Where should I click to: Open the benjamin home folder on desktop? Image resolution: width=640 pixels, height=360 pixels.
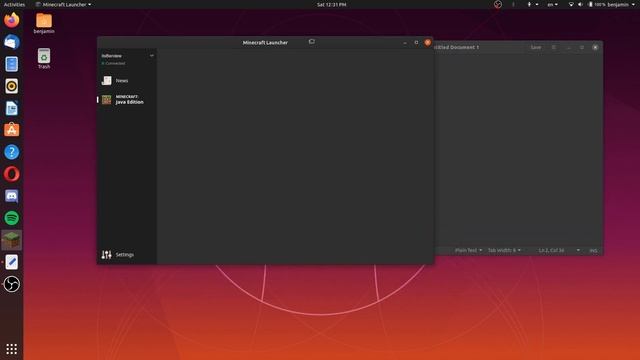[44, 23]
